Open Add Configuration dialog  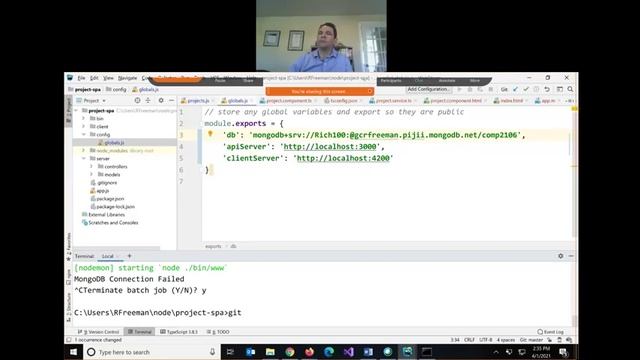[428, 89]
